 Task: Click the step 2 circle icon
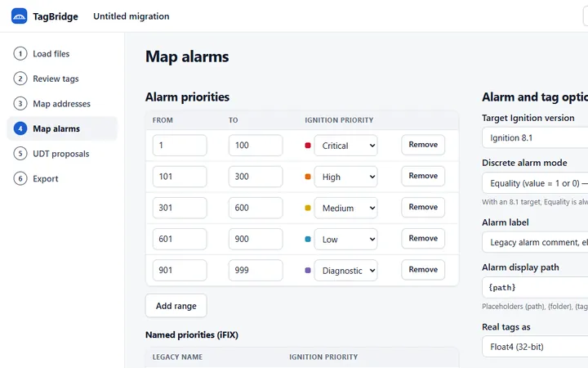point(20,79)
